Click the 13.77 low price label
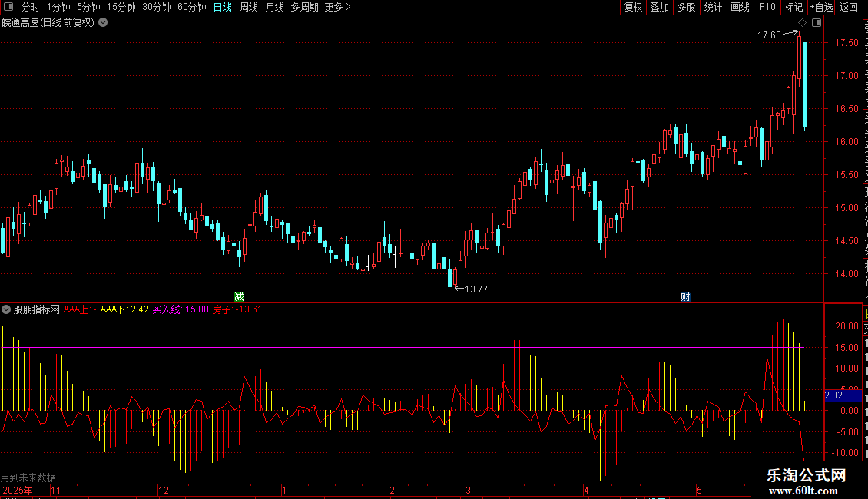868x499 pixels. (x=476, y=289)
